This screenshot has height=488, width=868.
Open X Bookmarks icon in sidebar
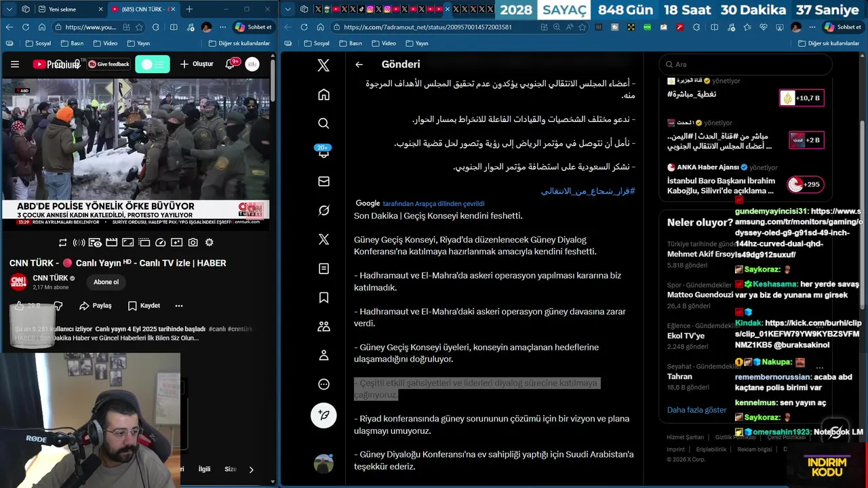tap(323, 298)
